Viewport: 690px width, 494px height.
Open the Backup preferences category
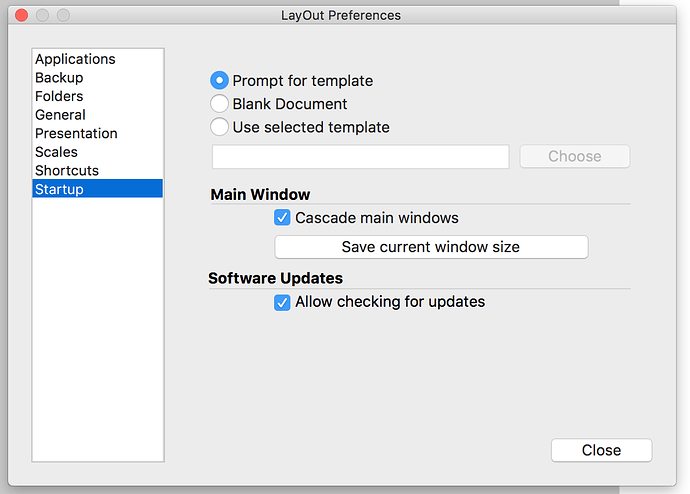tap(59, 77)
